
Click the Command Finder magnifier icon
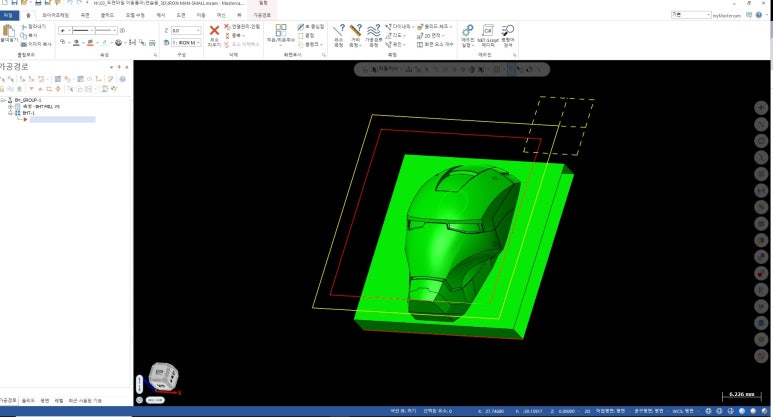pyautogui.click(x=508, y=31)
